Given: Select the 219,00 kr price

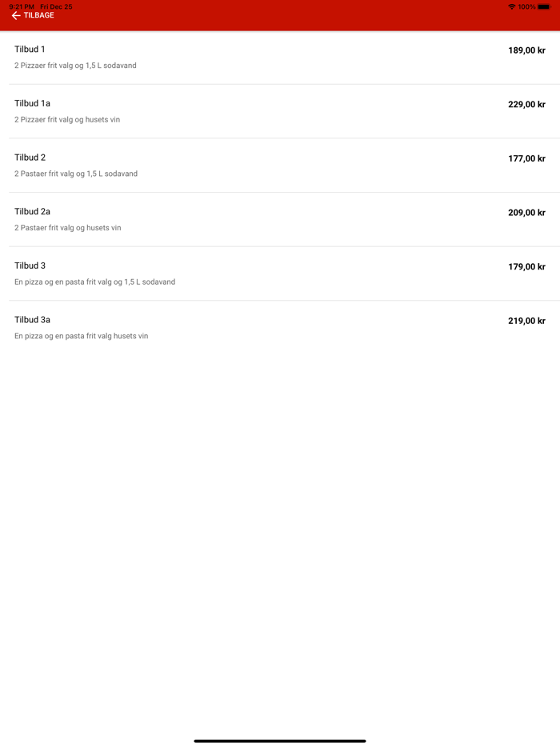Looking at the screenshot, I should click(x=526, y=321).
